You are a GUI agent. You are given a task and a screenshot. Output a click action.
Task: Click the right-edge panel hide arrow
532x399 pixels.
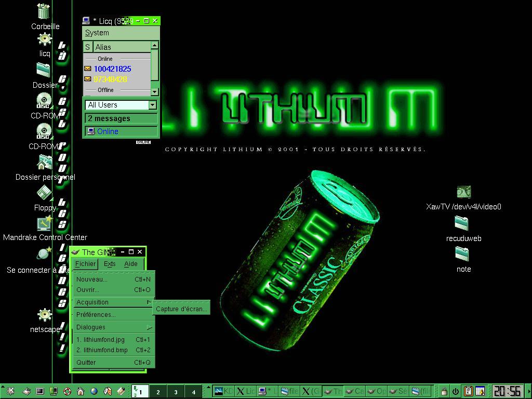pos(529,391)
